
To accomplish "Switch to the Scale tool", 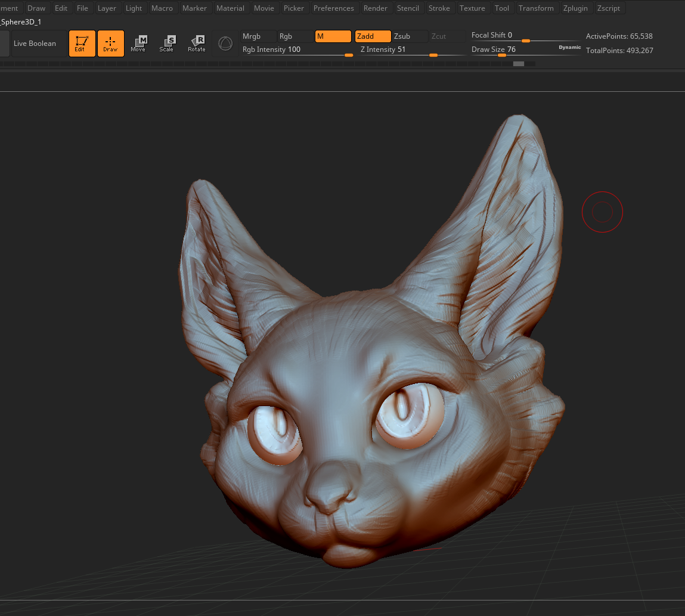I will click(167, 44).
